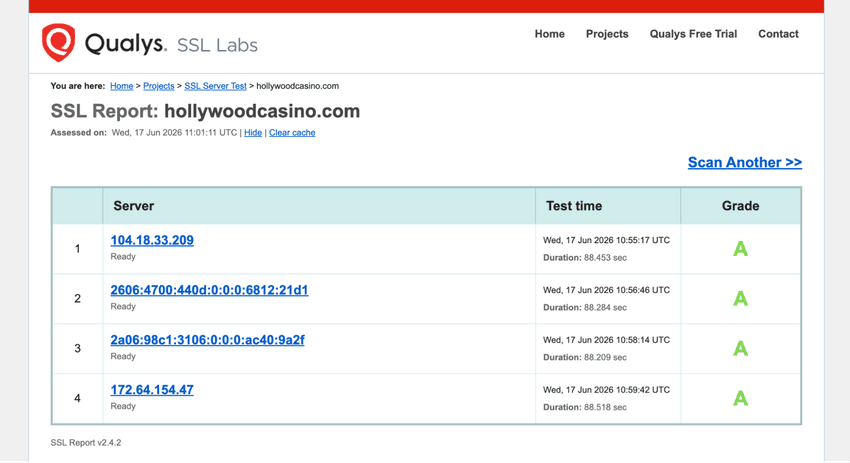Screen dimensions: 850x463
Task: Click grade A for server 172.64.154.47
Action: coord(740,398)
